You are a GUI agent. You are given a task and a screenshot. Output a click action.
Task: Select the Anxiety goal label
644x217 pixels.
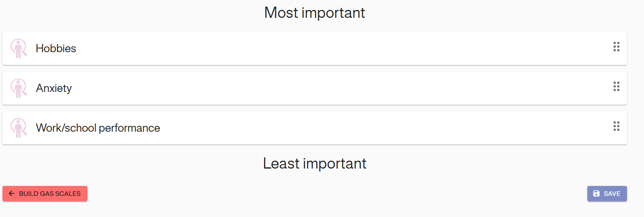tap(54, 88)
